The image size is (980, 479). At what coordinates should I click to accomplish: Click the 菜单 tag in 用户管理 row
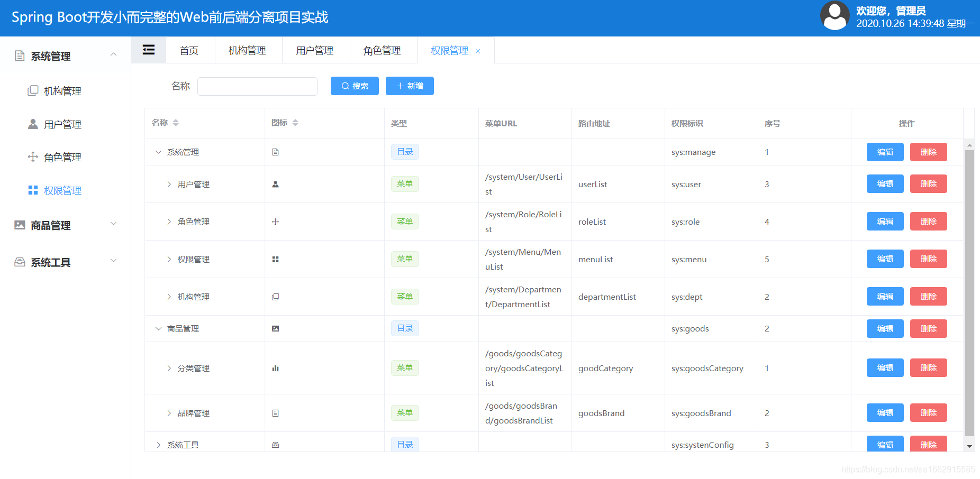click(405, 183)
